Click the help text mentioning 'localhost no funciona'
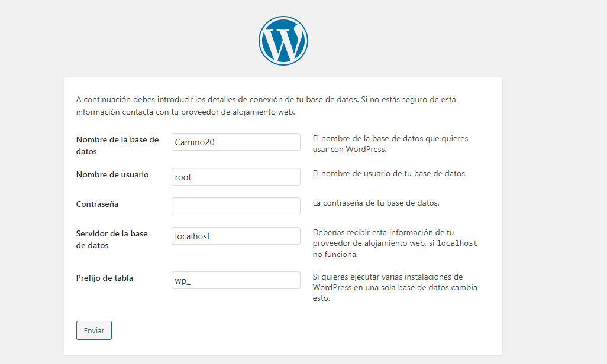This screenshot has height=364, width=607. pyautogui.click(x=395, y=243)
